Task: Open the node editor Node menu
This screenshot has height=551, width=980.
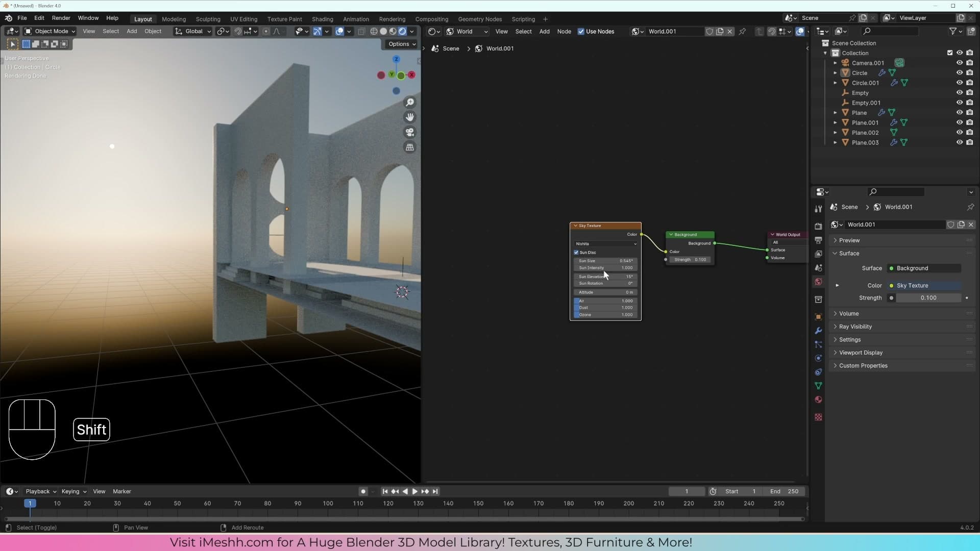Action: 564,32
